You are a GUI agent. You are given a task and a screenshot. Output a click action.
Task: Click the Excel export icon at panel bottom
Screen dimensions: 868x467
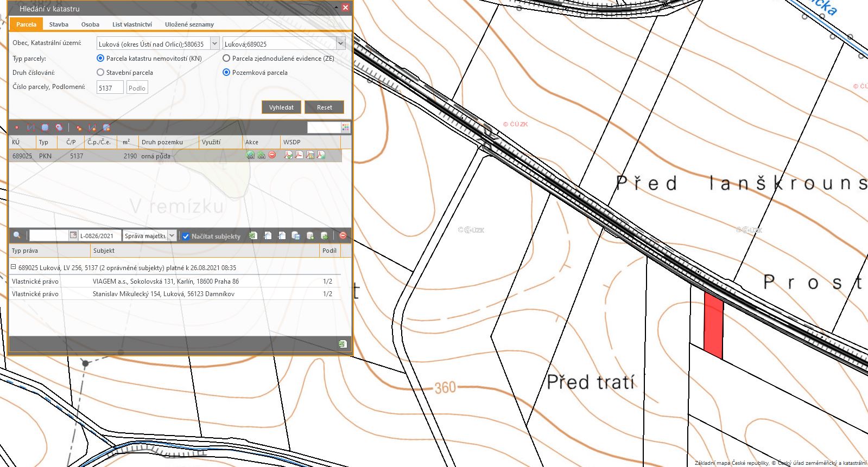coord(343,344)
